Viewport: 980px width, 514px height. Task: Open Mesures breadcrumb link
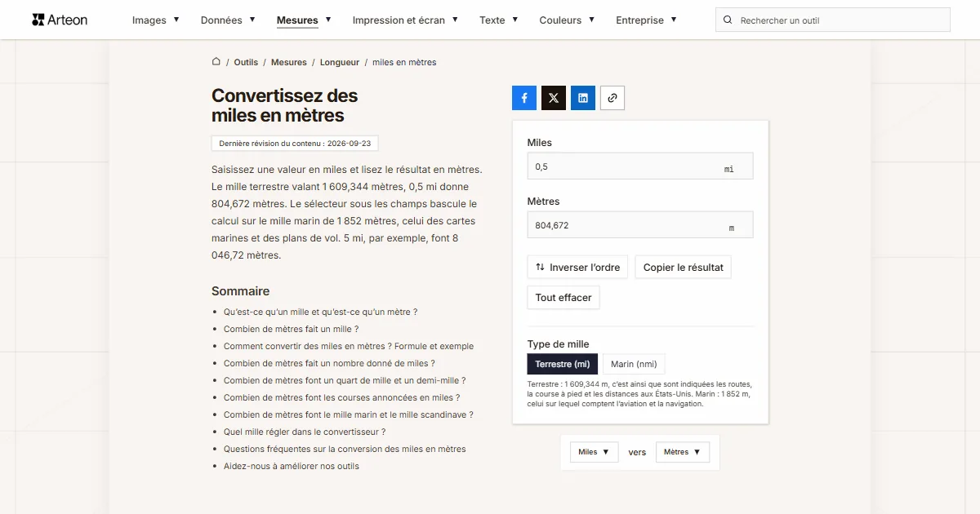(289, 62)
